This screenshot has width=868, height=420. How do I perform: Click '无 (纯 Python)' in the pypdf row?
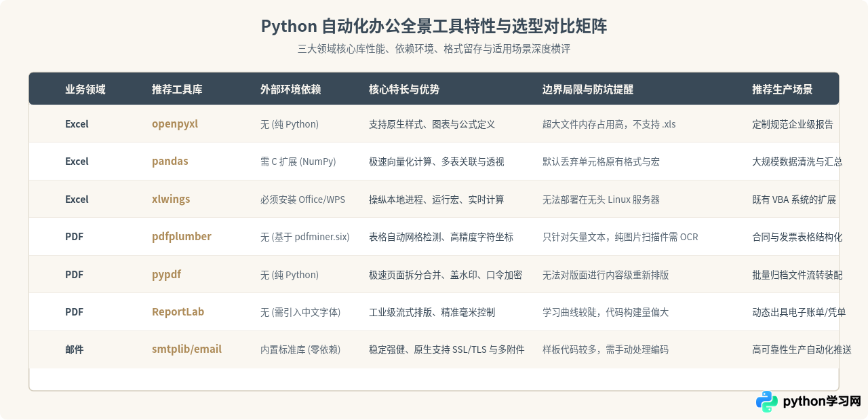[290, 275]
